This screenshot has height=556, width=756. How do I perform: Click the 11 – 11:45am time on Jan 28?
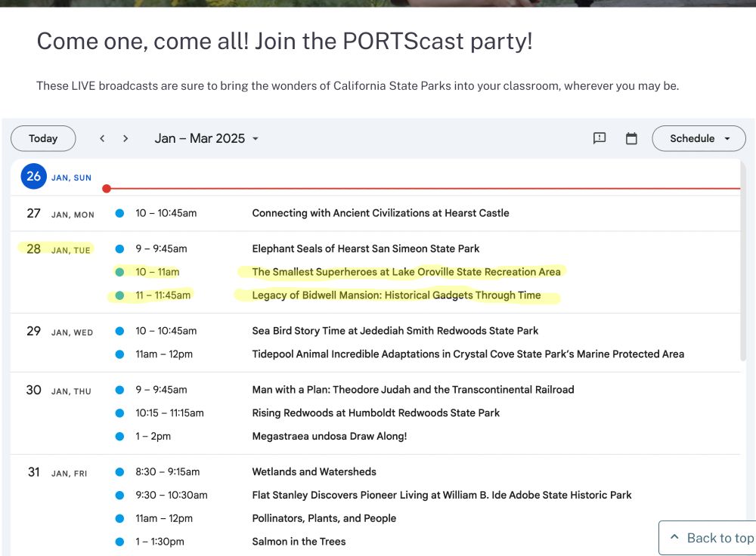[x=163, y=295]
